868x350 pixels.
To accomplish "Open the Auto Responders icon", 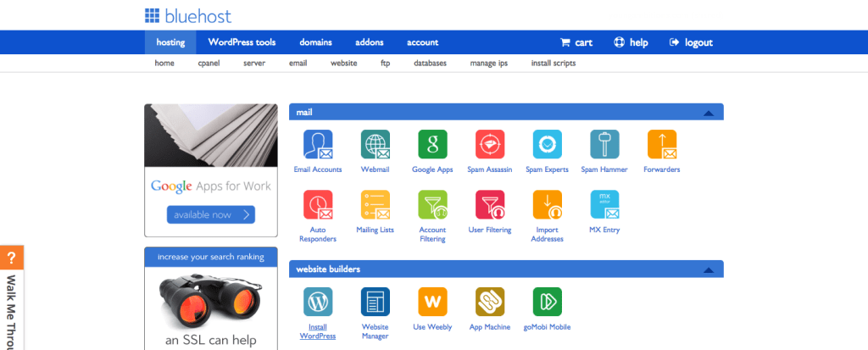I will (x=318, y=205).
